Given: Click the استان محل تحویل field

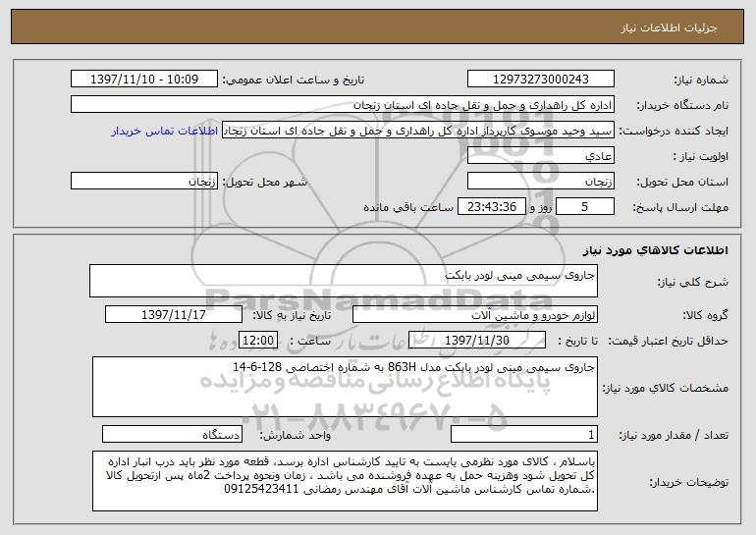Looking at the screenshot, I should tap(540, 182).
